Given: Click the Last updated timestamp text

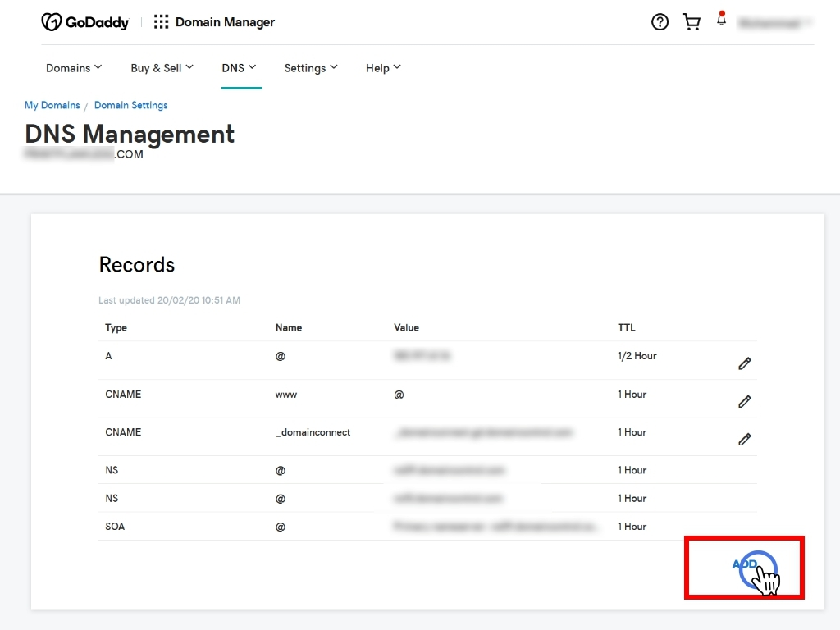Looking at the screenshot, I should (169, 300).
